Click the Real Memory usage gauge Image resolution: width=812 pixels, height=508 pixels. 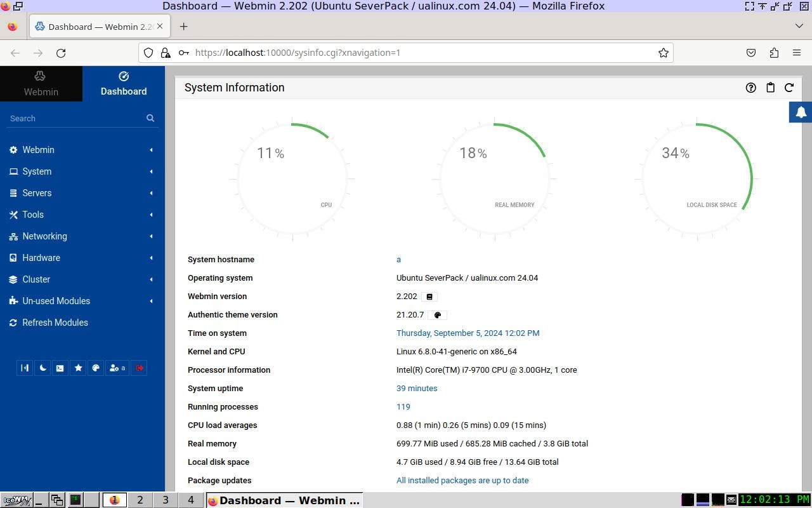coord(495,178)
